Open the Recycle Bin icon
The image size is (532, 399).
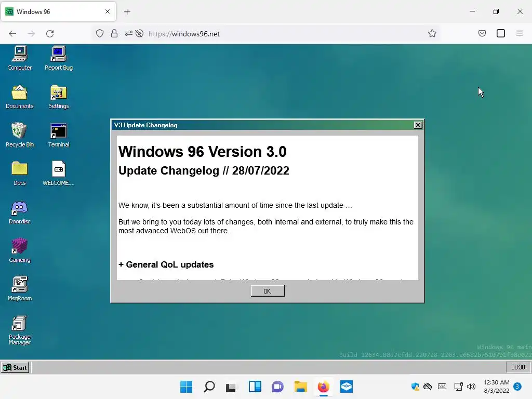point(20,135)
